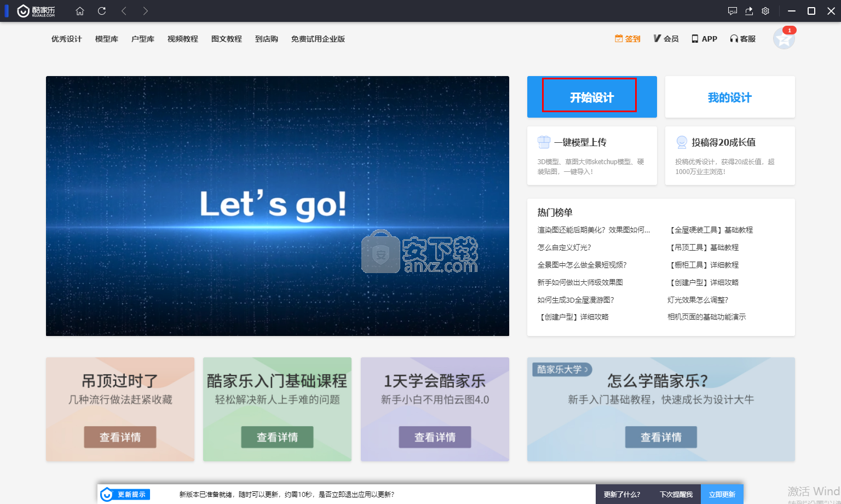The width and height of the screenshot is (841, 504).
Task: Open 【全屋硬装工具】基础教程 link
Action: [x=710, y=230]
